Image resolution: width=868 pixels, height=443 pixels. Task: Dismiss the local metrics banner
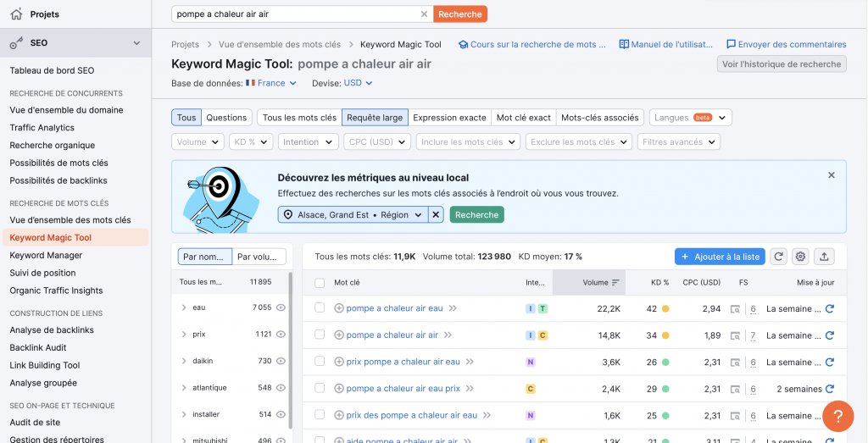tap(831, 175)
